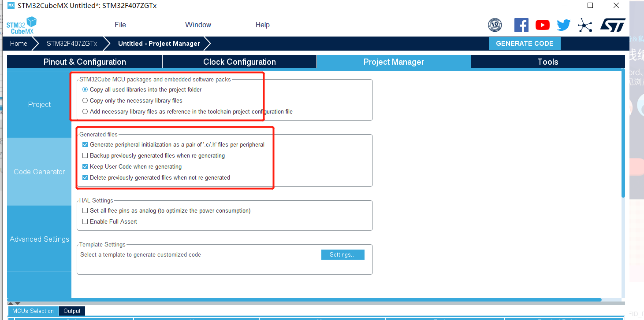Switch to Output bottom tab
Viewport: 644px width, 320px height.
pos(72,311)
